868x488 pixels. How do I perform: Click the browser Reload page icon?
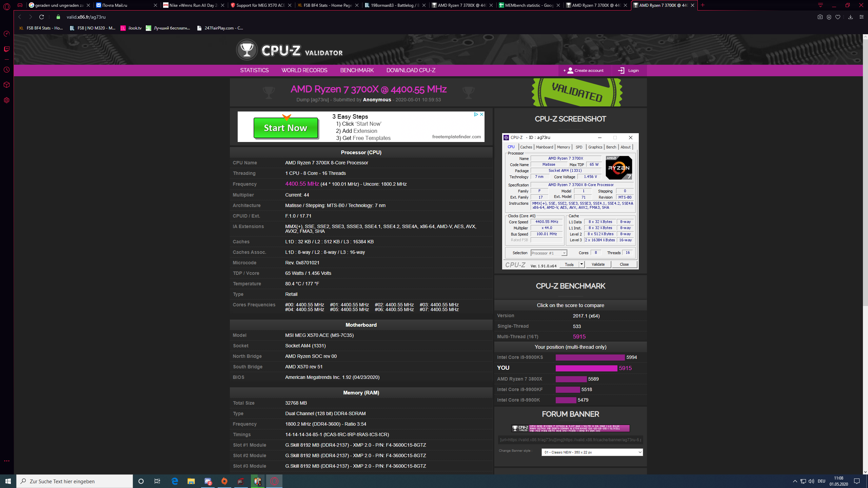pyautogui.click(x=41, y=17)
